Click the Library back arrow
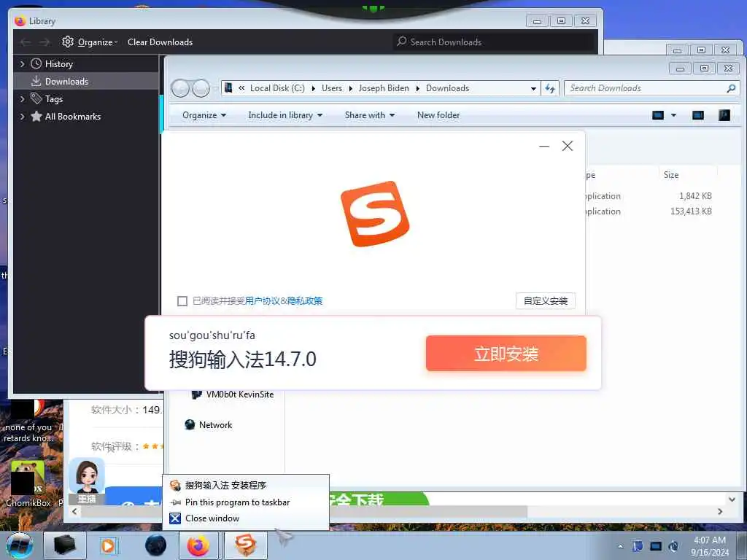Screen dimensions: 747x560 [x=26, y=42]
